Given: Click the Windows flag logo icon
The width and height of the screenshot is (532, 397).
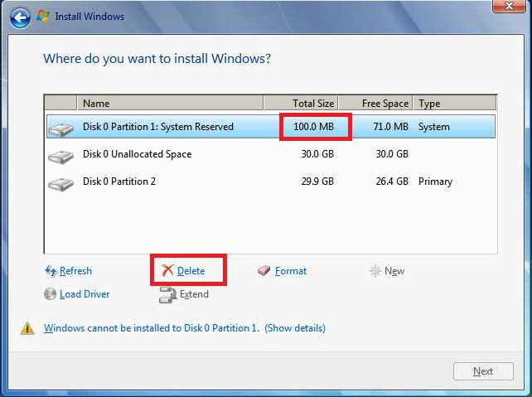Looking at the screenshot, I should pyautogui.click(x=43, y=16).
